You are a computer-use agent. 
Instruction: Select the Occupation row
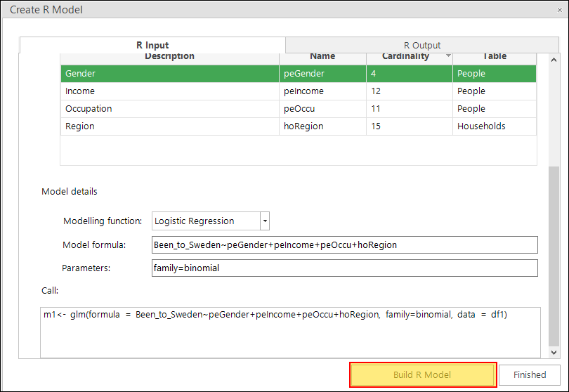[299, 108]
